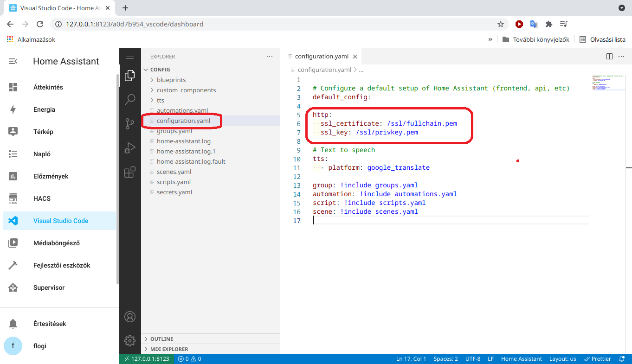Viewport: 632px width, 364px height.
Task: Open scripts.yaml file
Action: (x=211, y=182)
